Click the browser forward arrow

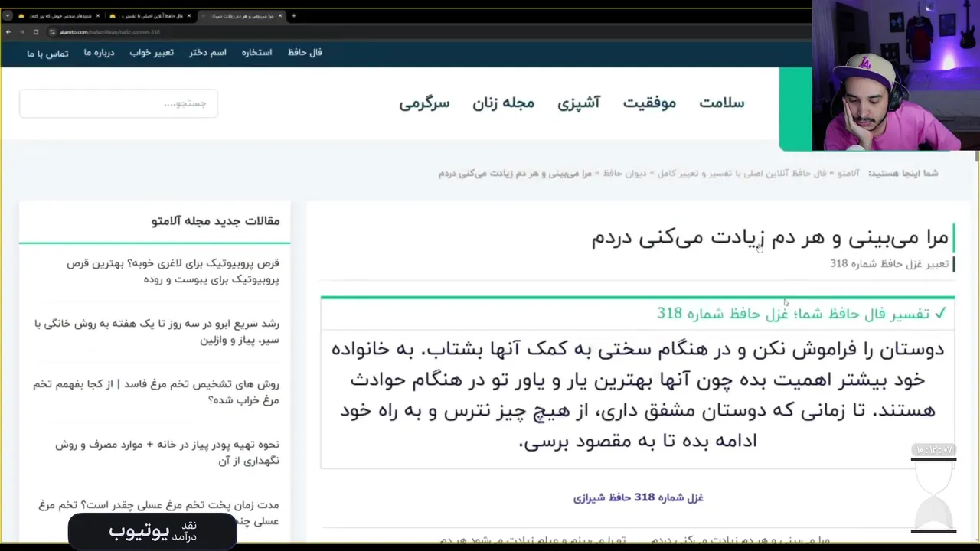(21, 31)
